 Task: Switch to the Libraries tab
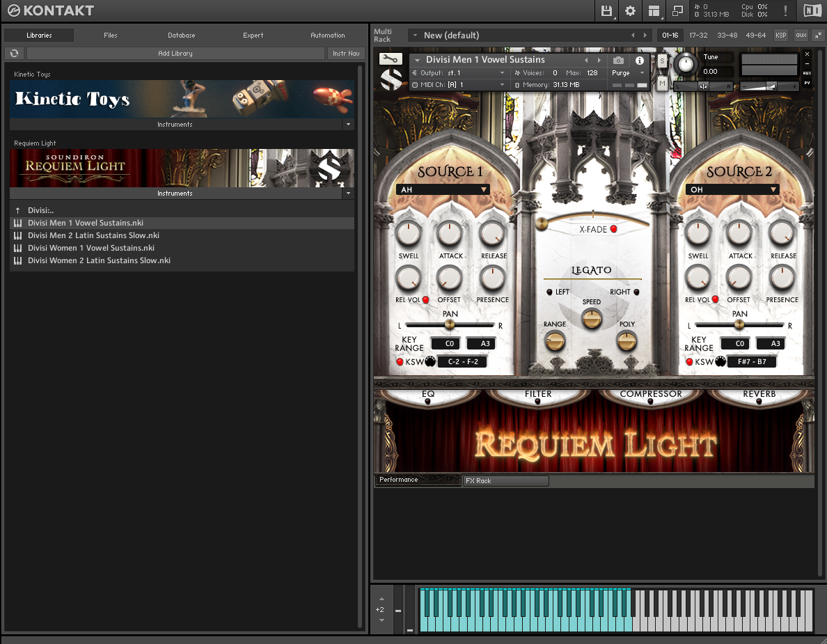[39, 36]
